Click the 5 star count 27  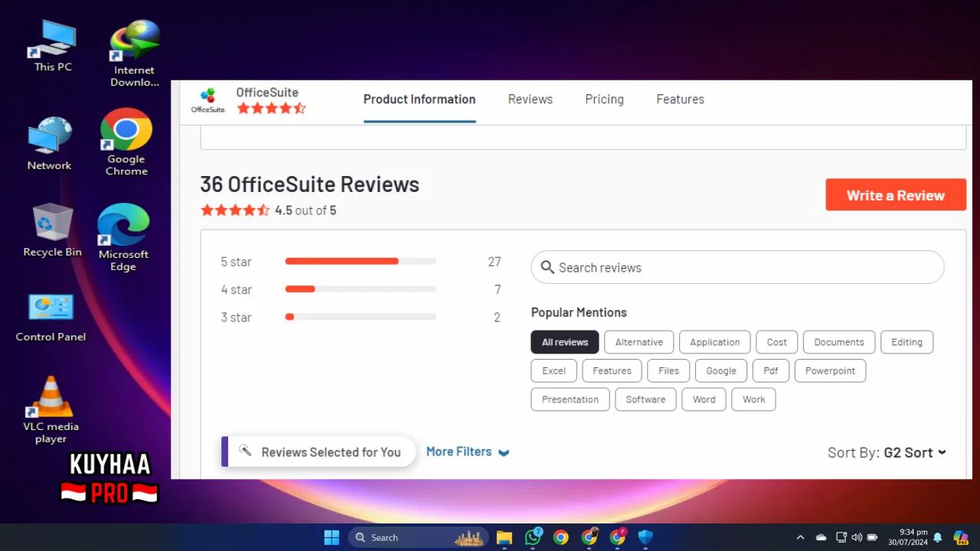tap(495, 262)
